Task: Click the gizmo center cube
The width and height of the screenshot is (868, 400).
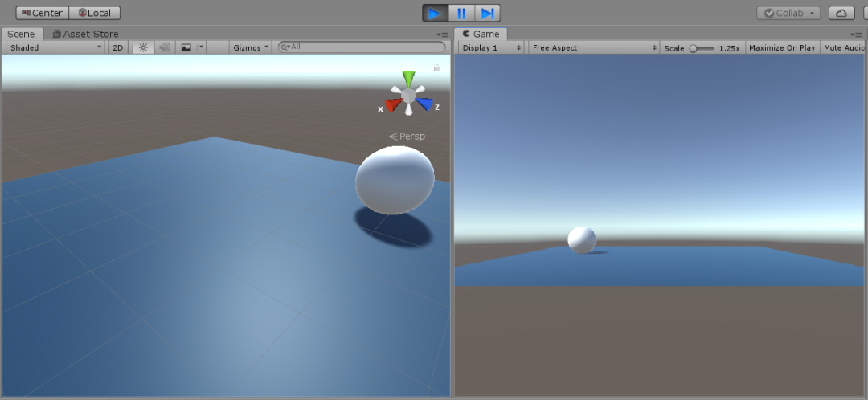Action: pyautogui.click(x=408, y=96)
